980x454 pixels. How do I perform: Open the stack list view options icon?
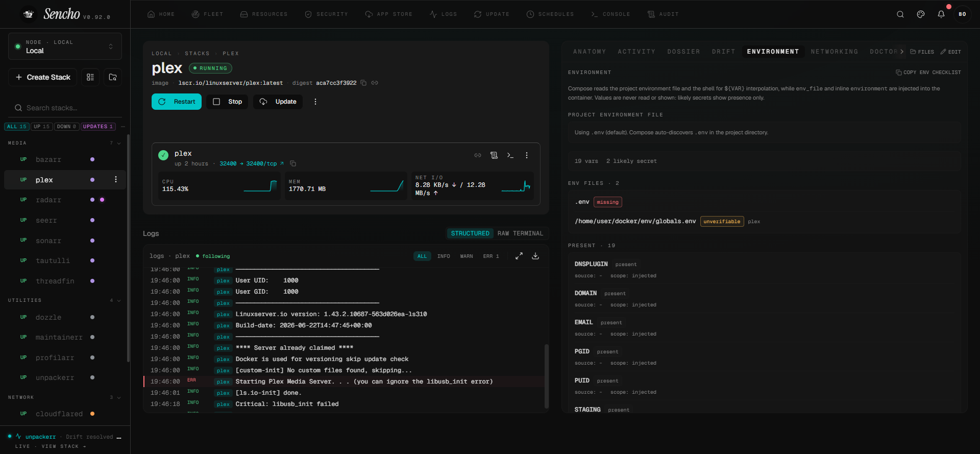[x=90, y=77]
